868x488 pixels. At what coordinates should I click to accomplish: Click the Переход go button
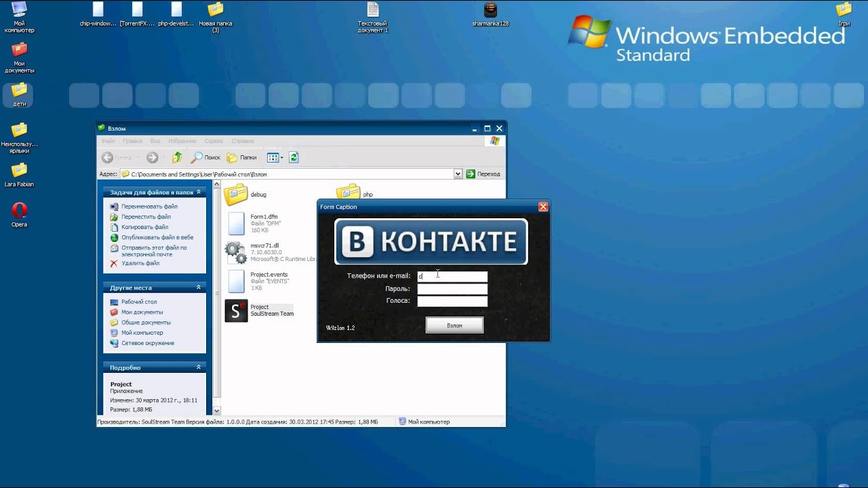tap(484, 174)
